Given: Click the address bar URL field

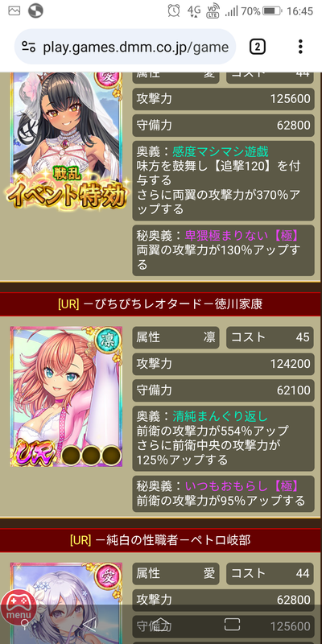Looking at the screenshot, I should 126,47.
